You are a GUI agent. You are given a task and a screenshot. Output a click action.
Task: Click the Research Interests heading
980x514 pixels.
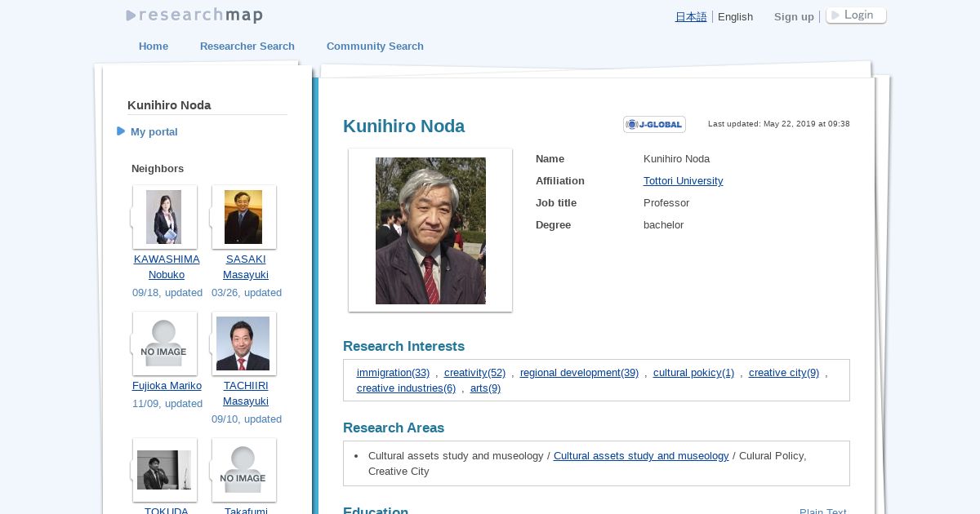(403, 346)
